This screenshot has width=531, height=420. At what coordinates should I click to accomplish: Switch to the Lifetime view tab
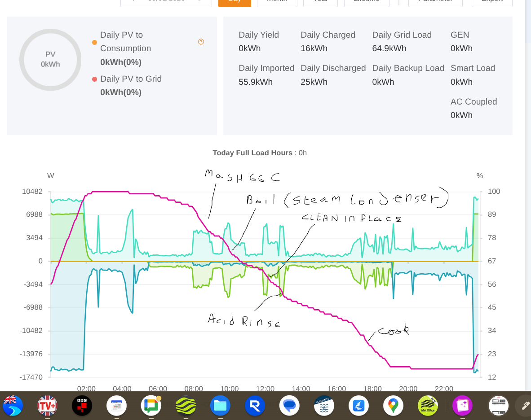coord(366,1)
